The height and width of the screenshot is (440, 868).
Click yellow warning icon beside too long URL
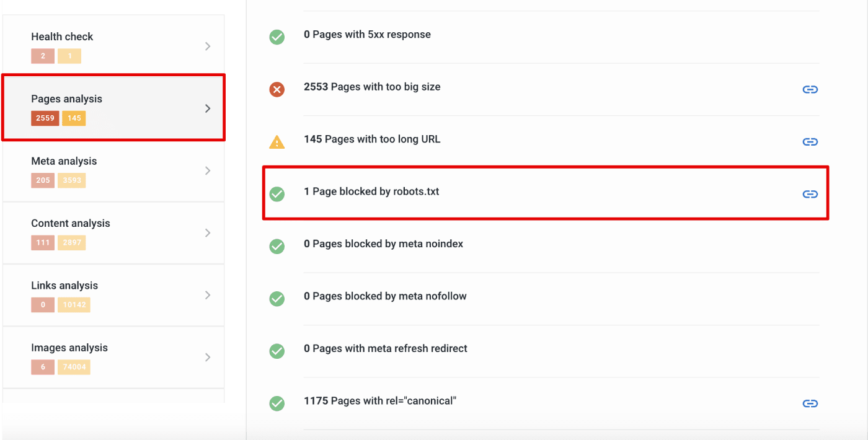[x=277, y=142]
